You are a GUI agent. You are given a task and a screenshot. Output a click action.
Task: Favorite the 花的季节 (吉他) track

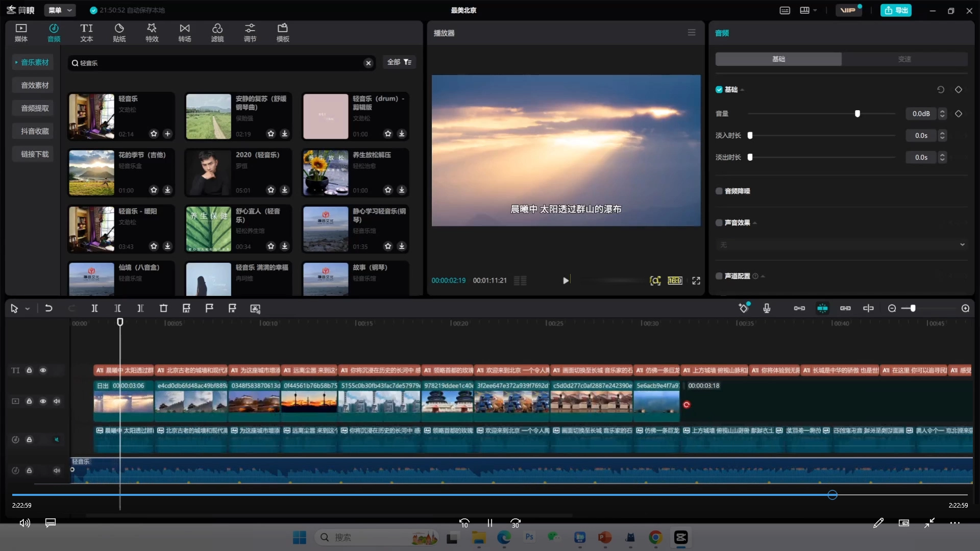[154, 190]
